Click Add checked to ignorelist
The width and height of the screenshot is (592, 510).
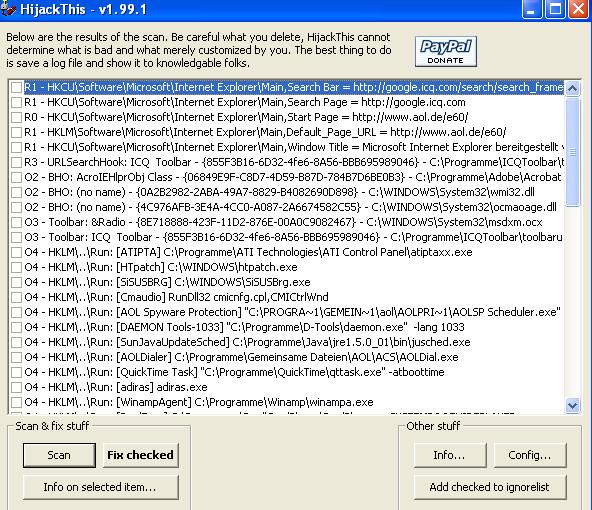click(490, 487)
